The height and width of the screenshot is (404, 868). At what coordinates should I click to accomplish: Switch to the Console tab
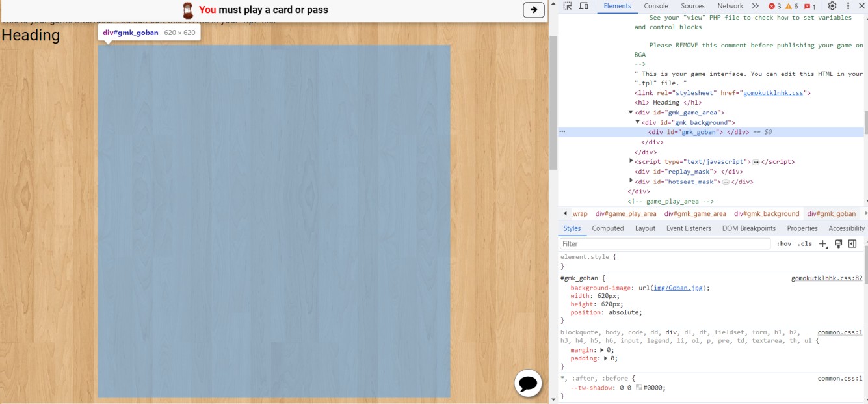pyautogui.click(x=656, y=6)
